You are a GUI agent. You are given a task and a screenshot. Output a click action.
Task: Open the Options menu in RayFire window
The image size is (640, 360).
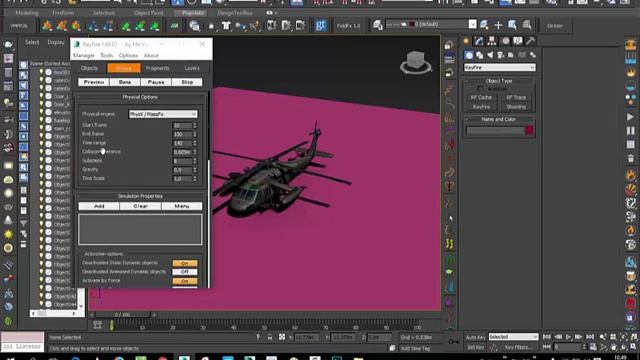[128, 56]
